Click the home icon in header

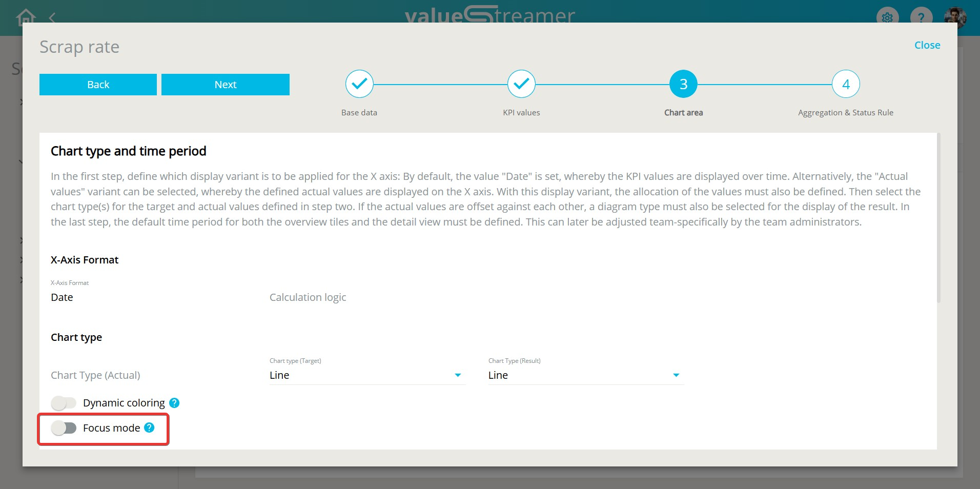[26, 16]
